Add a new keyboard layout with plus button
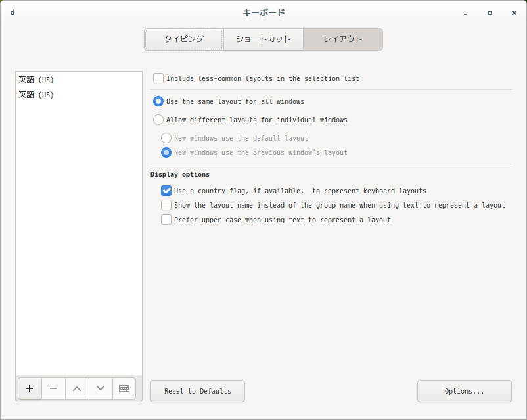Viewport: 527px width, 420px height. pos(30,388)
